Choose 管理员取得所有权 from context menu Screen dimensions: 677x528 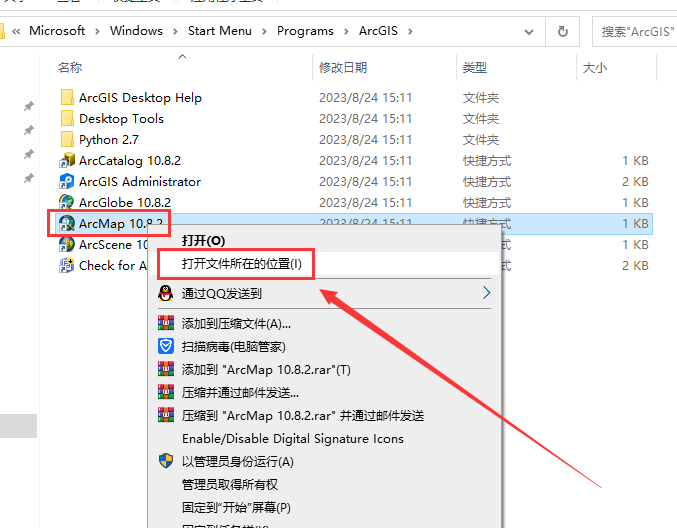(230, 484)
